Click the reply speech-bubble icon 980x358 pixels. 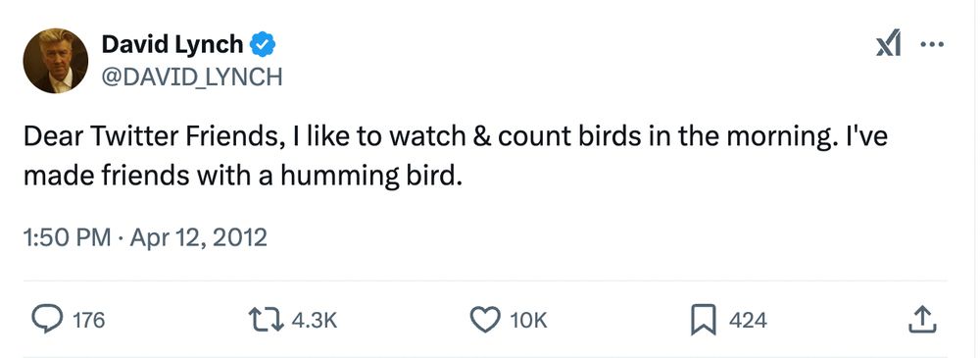[46, 321]
